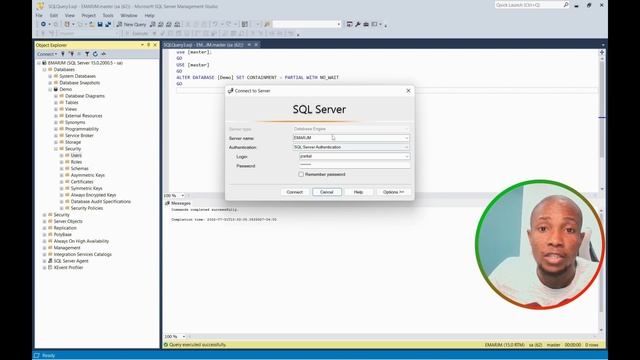Image resolution: width=640 pixels, height=360 pixels.
Task: Click the XEvent Profiler icon in the tree
Action: tap(50, 267)
